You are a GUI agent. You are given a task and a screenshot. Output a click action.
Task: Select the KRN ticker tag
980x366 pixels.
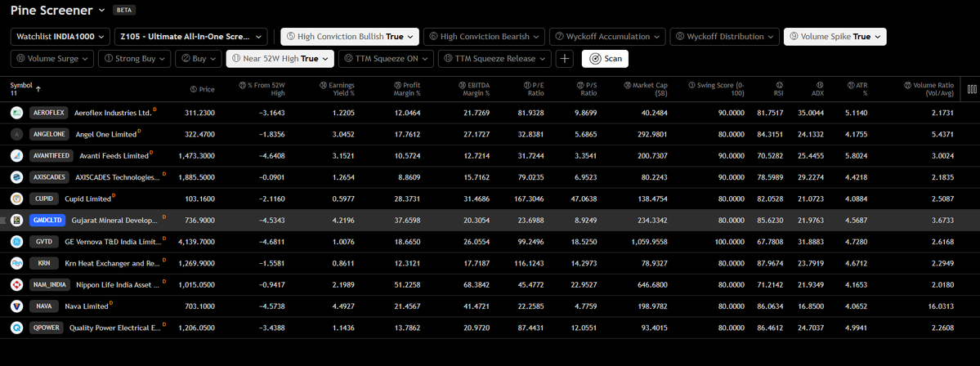point(43,263)
